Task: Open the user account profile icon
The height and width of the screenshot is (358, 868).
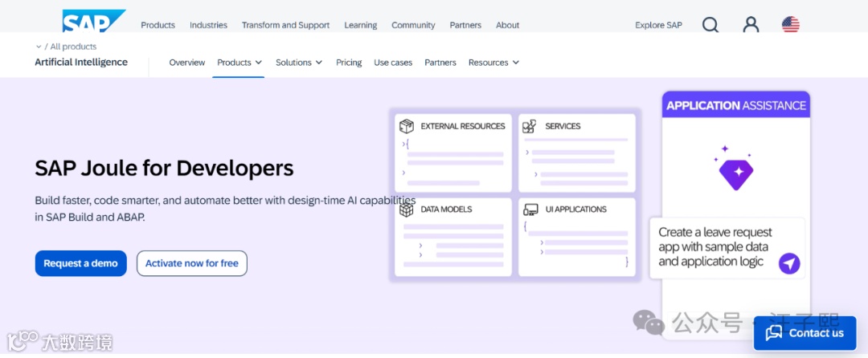Action: 751,25
